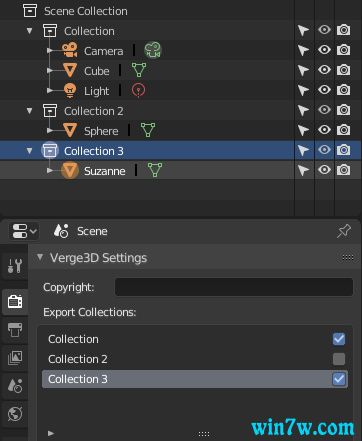This screenshot has width=362, height=441.
Task: Uncheck Collection export checkbox
Action: (x=339, y=339)
